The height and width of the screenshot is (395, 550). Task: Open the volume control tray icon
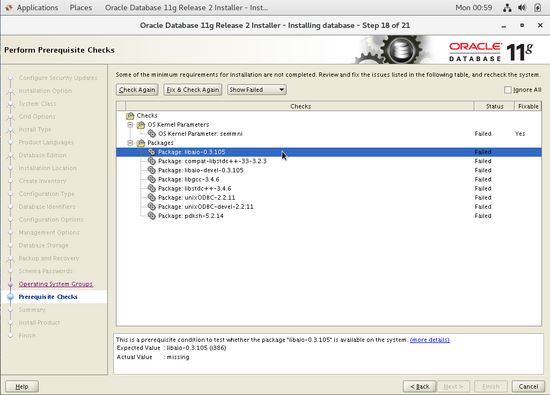[522, 8]
